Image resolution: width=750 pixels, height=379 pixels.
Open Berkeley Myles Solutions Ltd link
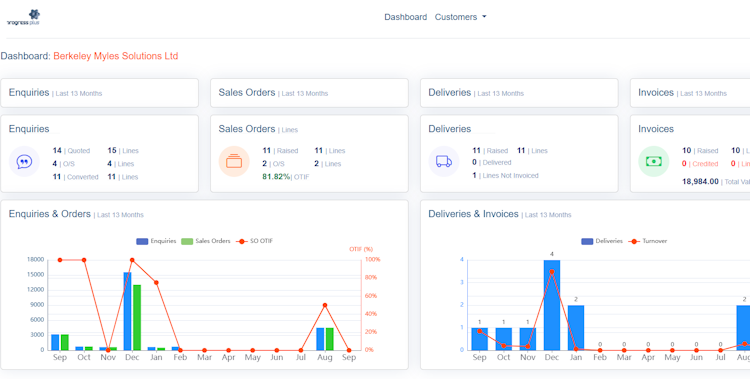pyautogui.click(x=116, y=56)
